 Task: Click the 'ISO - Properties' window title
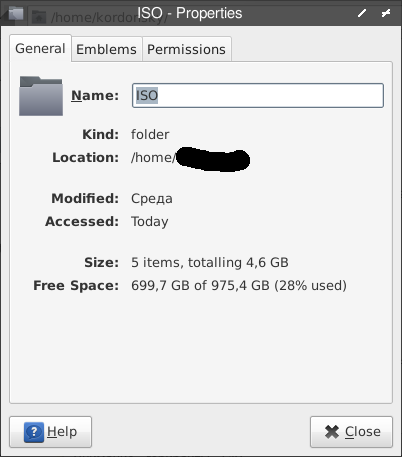190,13
